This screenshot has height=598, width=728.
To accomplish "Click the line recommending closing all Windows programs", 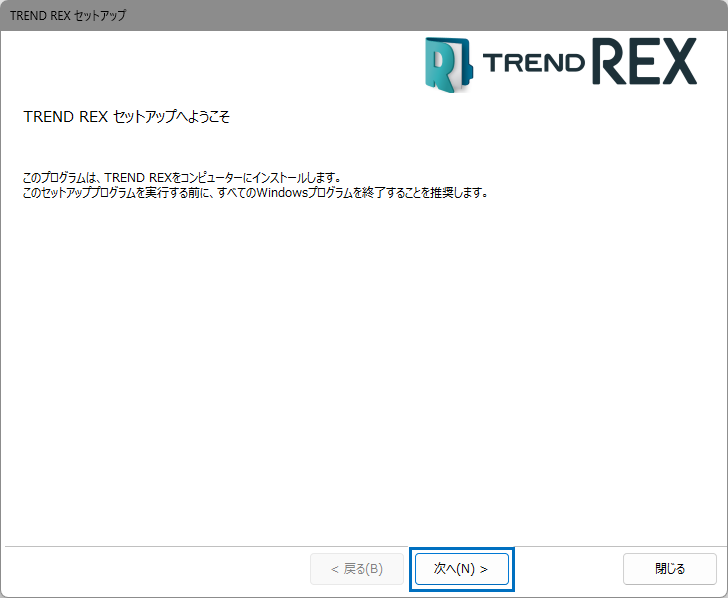I will click(256, 193).
